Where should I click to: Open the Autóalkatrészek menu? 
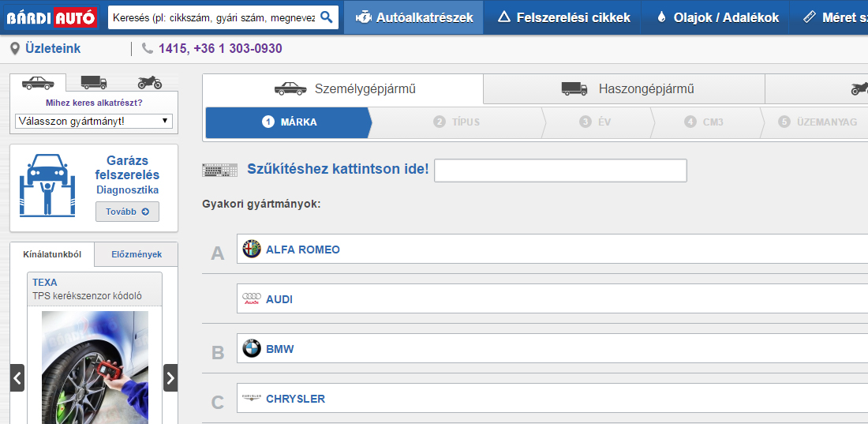point(413,17)
